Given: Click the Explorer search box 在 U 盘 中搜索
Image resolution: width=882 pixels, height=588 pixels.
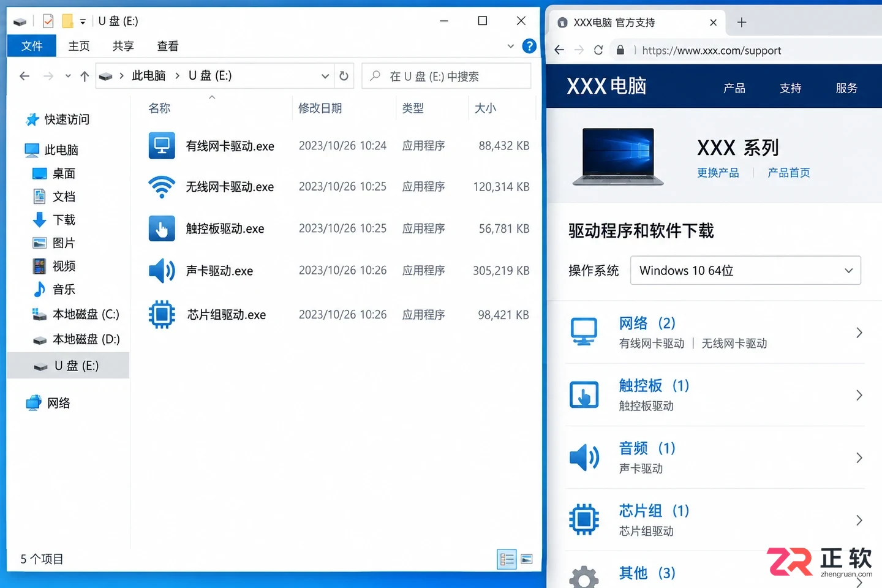Looking at the screenshot, I should (x=447, y=76).
